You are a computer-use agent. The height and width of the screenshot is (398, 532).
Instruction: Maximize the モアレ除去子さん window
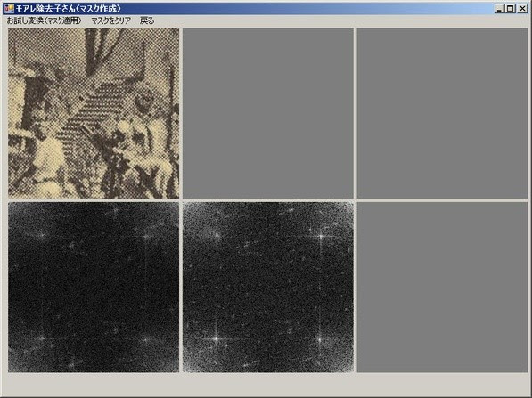pos(510,9)
